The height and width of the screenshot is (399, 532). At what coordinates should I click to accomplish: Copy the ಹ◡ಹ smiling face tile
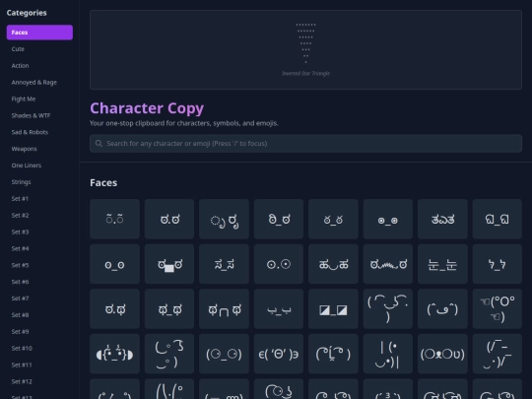tap(333, 264)
